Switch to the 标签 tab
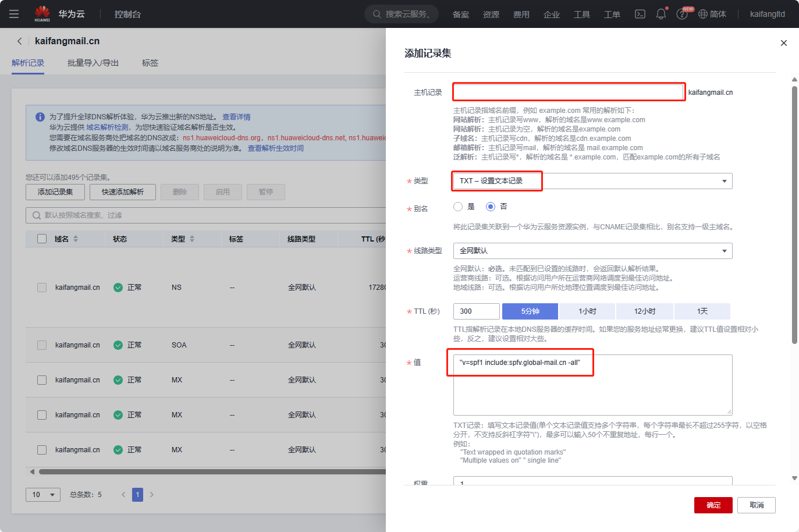 click(x=150, y=63)
